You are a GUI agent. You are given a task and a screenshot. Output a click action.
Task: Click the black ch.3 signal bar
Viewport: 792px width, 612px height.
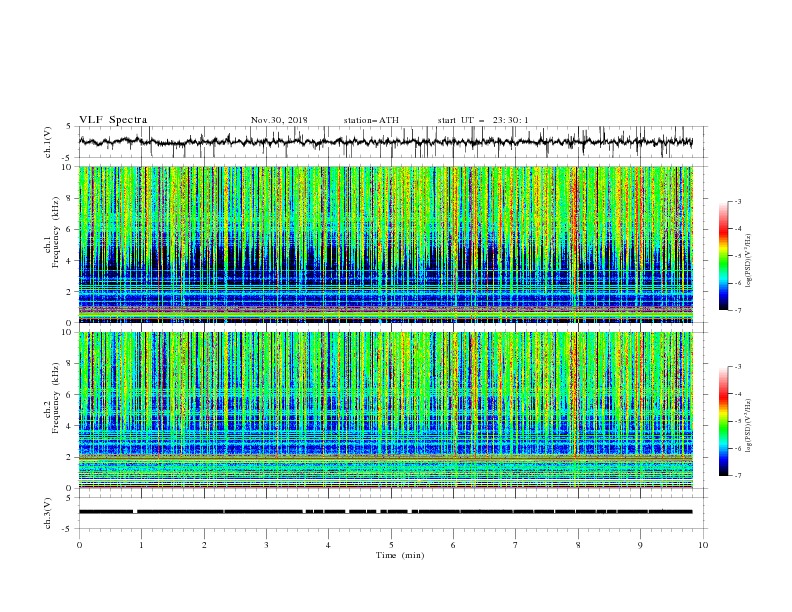[385, 512]
